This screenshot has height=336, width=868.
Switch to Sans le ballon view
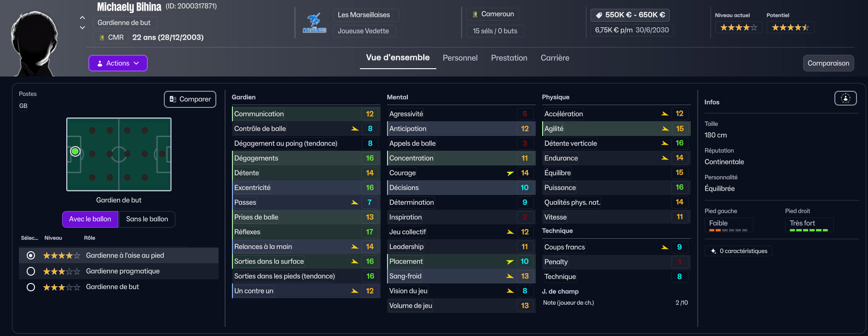click(x=147, y=219)
